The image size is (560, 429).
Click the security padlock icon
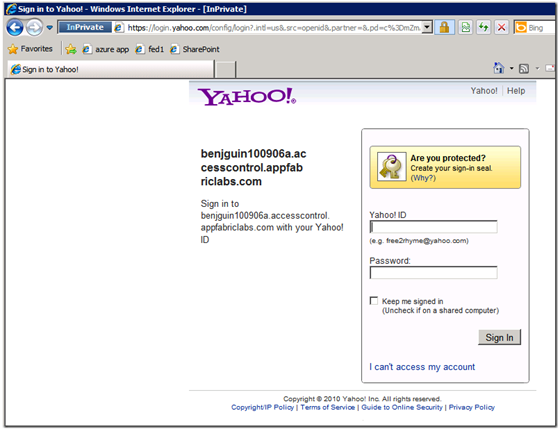coord(444,28)
